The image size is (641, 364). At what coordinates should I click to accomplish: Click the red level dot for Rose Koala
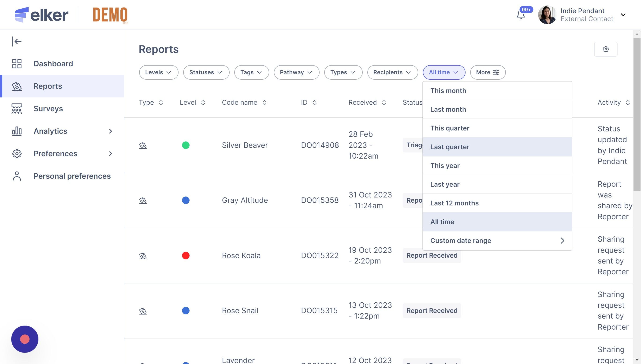[x=186, y=256]
